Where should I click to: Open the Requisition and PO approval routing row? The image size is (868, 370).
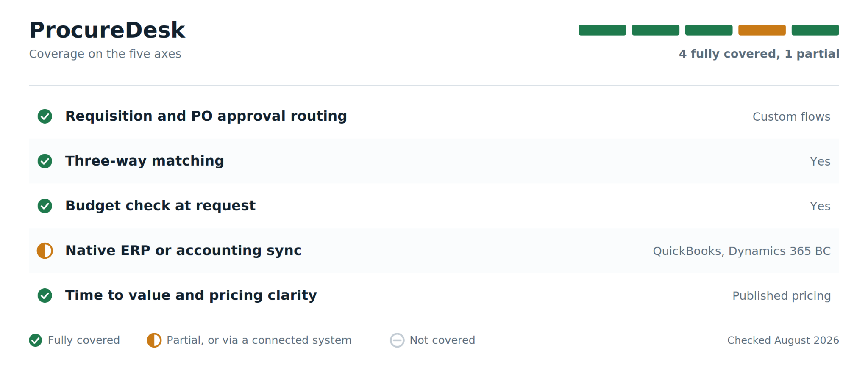[x=434, y=116]
